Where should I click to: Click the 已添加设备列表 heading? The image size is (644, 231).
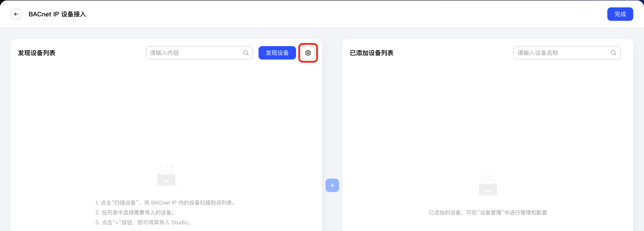[x=371, y=53]
